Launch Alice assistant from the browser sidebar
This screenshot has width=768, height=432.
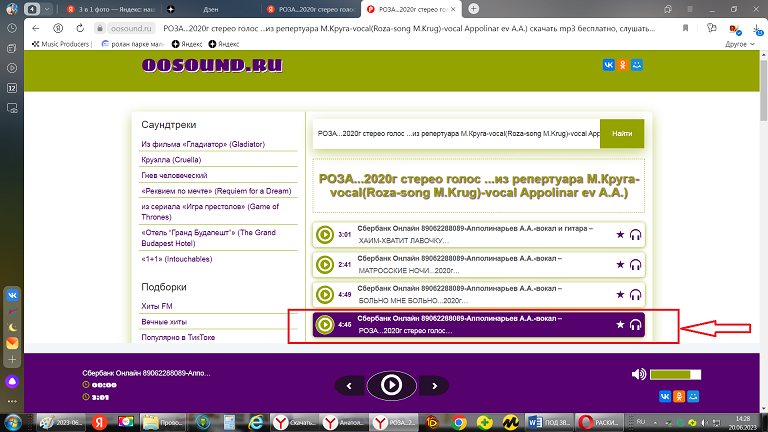12,381
